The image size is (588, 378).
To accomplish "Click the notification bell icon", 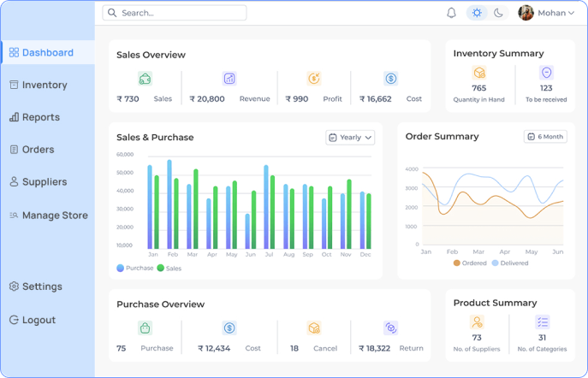I will pos(451,13).
